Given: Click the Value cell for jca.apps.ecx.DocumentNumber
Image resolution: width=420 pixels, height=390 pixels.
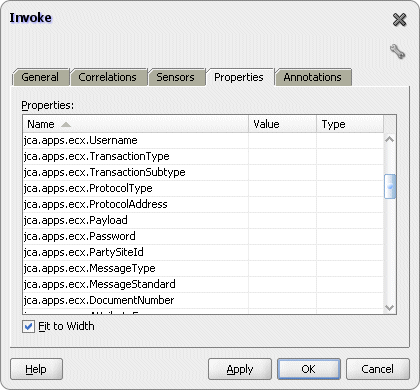Looking at the screenshot, I should tap(282, 300).
